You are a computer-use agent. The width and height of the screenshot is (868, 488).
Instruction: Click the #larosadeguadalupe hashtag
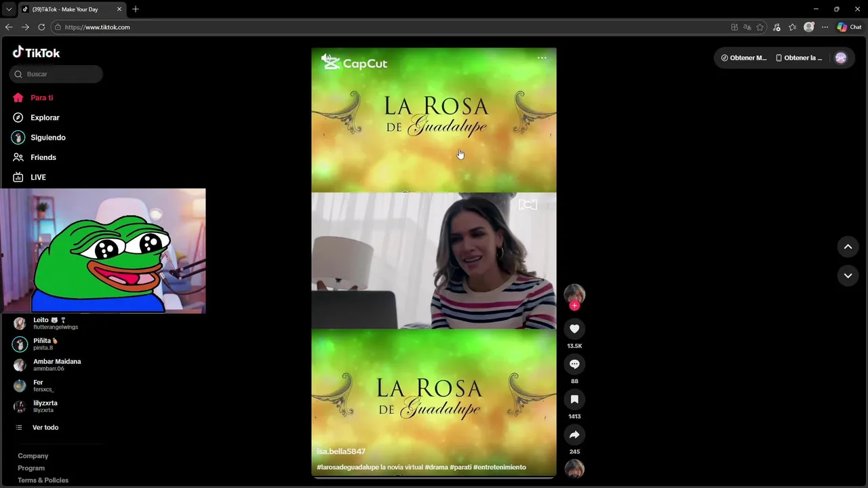[x=347, y=467]
